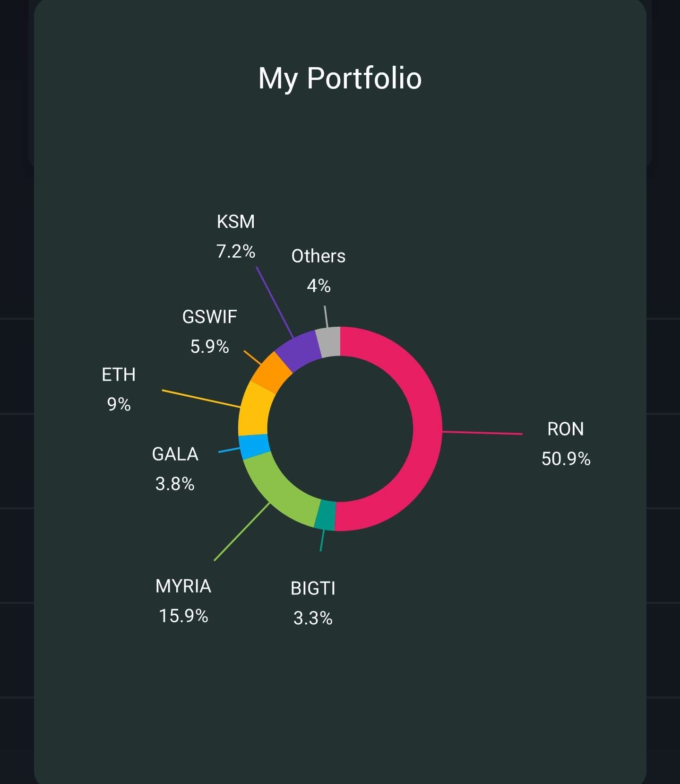680x784 pixels.
Task: Click the My Portfolio title
Action: 340,78
